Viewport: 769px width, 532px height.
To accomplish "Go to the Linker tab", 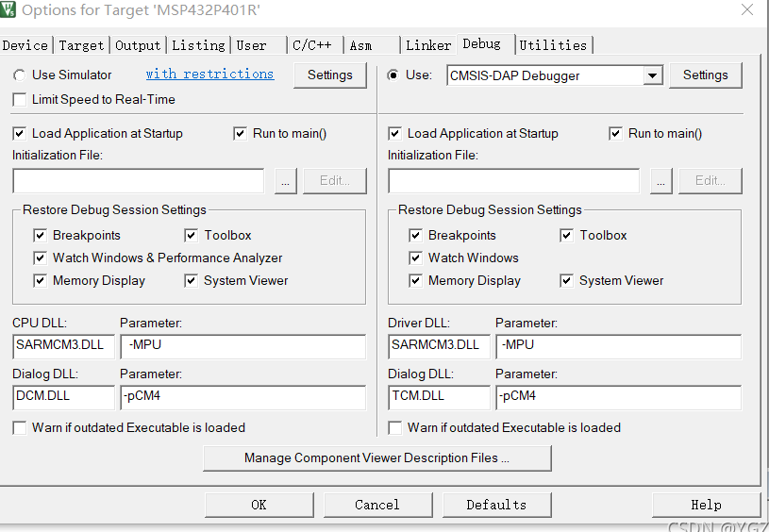I will tap(428, 45).
